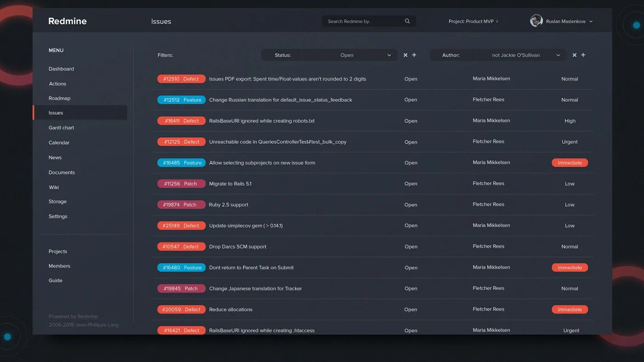The height and width of the screenshot is (362, 644).
Task: Focus the Search Redmine input field
Action: (369, 21)
